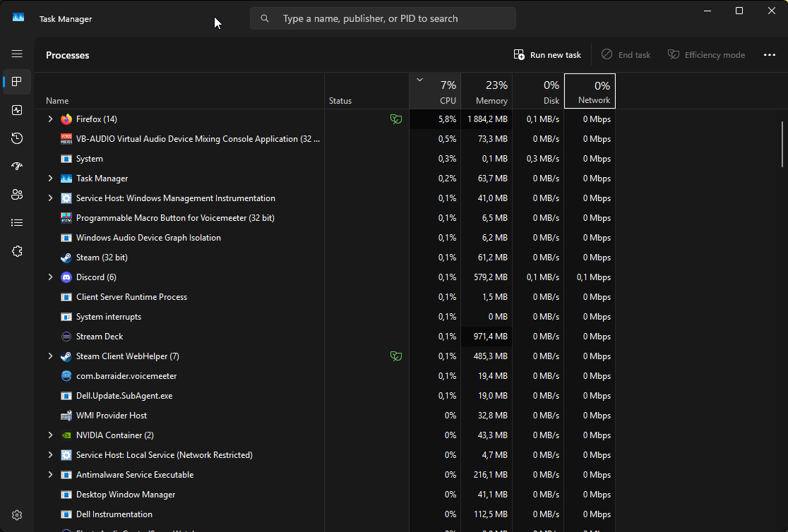
Task: Click Firefox memory value 1 884,2 MB
Action: point(487,119)
